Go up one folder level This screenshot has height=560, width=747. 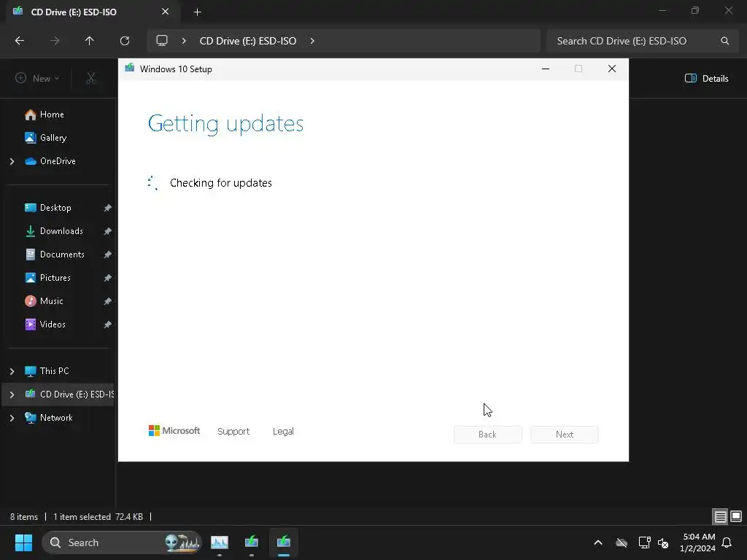[x=90, y=41]
